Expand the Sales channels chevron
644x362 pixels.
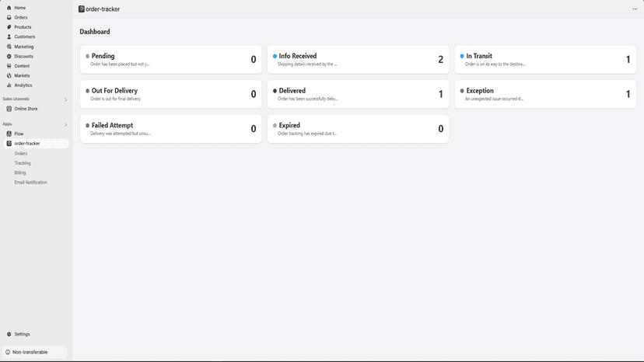(65, 99)
